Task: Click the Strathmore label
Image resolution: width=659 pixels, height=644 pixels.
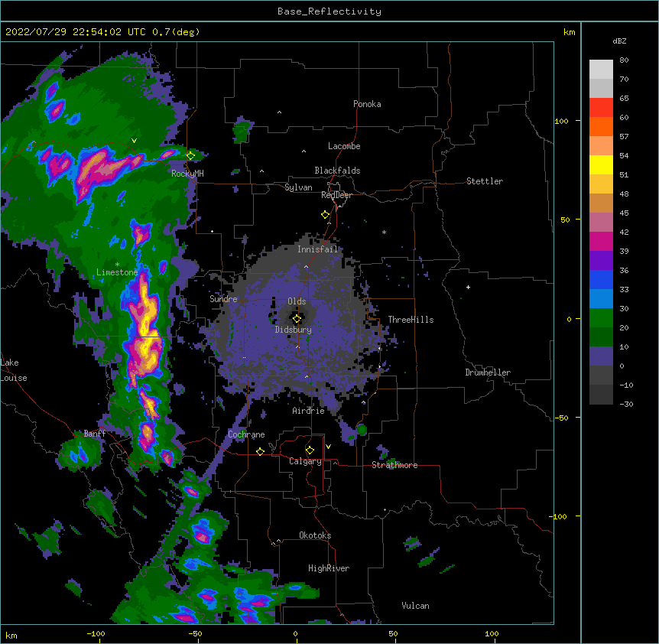Action: (394, 465)
